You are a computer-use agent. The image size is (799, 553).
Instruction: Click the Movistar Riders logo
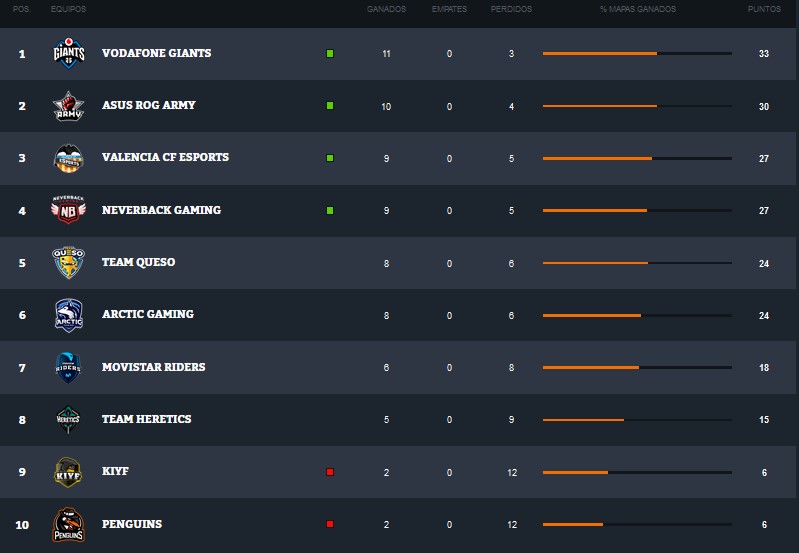(68, 367)
